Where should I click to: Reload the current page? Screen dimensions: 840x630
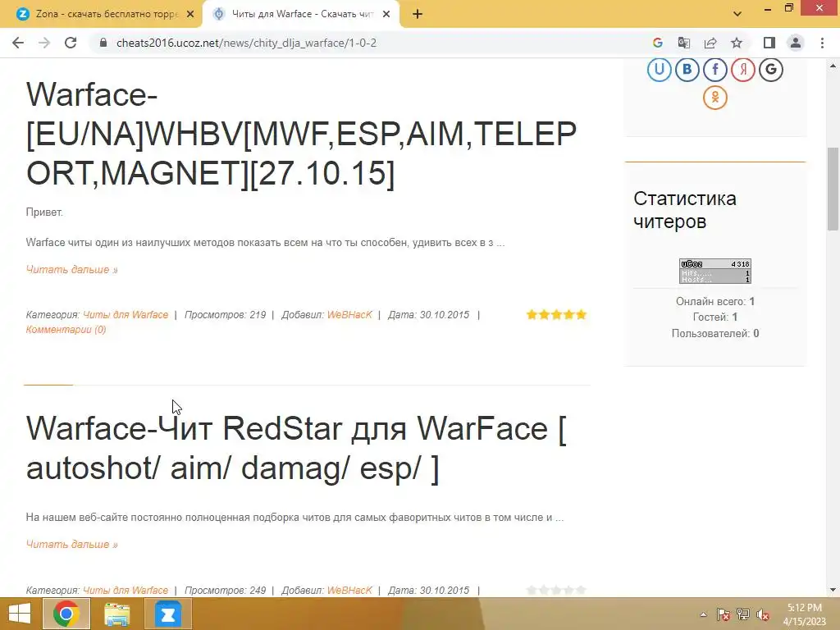(x=71, y=43)
